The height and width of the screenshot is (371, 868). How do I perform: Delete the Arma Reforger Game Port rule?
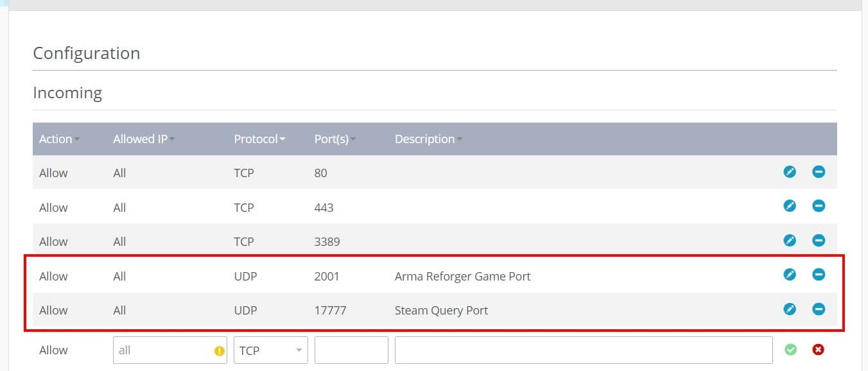[x=819, y=275]
